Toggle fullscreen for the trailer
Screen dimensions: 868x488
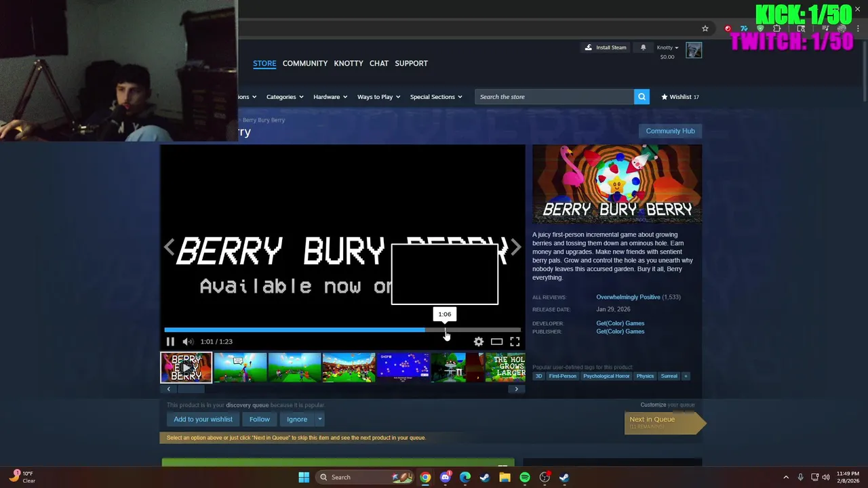pos(515,342)
